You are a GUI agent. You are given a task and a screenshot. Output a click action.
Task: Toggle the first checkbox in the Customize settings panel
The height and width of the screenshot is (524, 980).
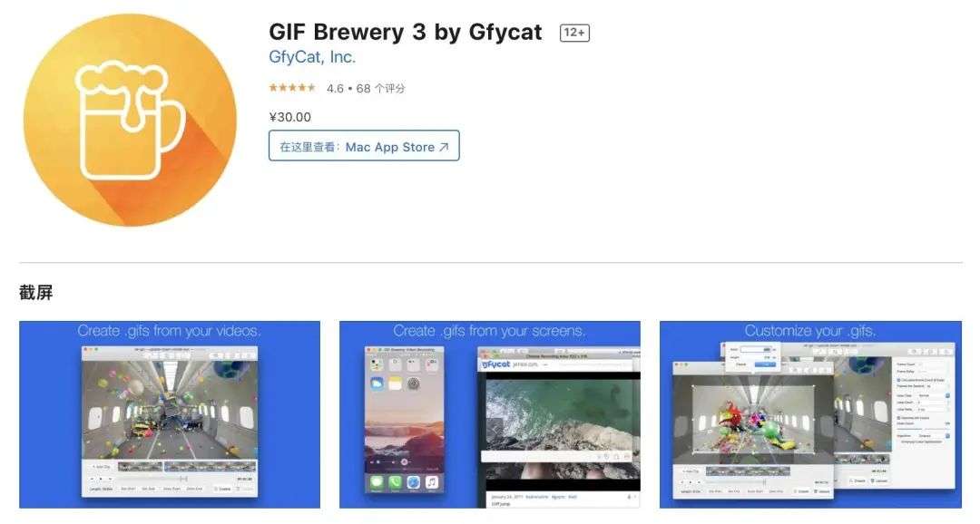tap(898, 380)
